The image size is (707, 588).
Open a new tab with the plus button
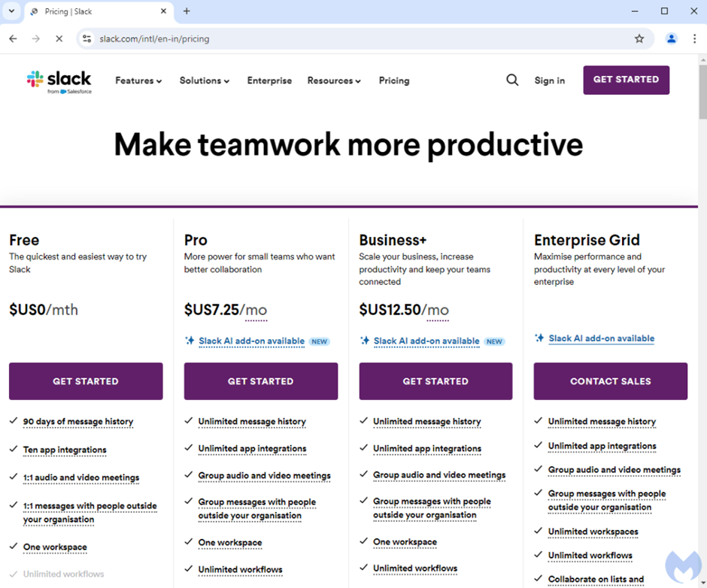click(x=187, y=11)
